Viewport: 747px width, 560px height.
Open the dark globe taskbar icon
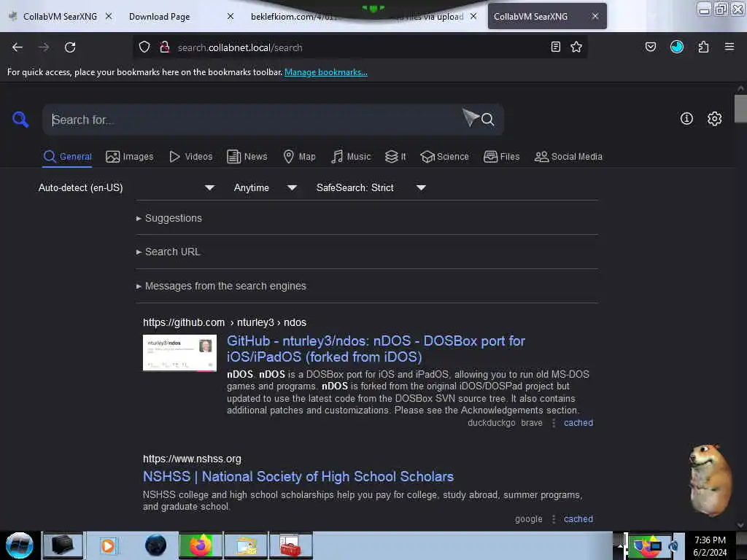[x=155, y=545]
